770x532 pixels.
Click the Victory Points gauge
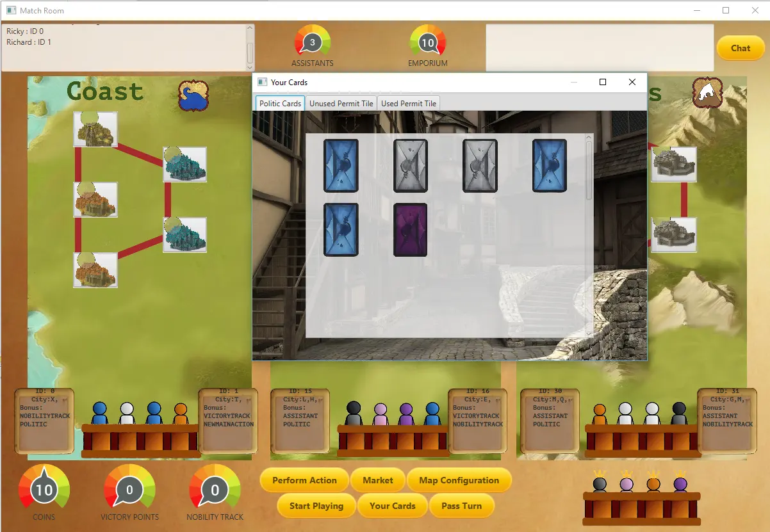pos(129,490)
